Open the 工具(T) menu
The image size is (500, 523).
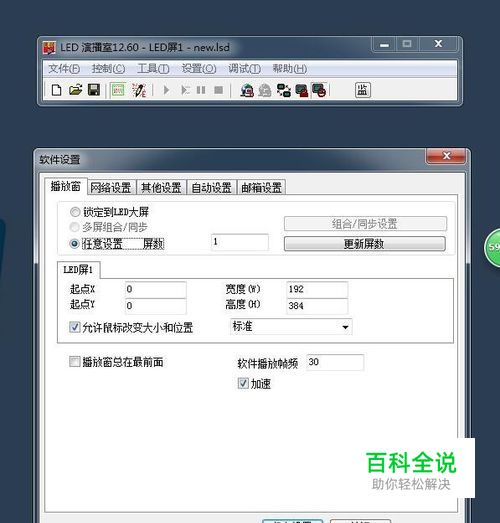point(153,69)
